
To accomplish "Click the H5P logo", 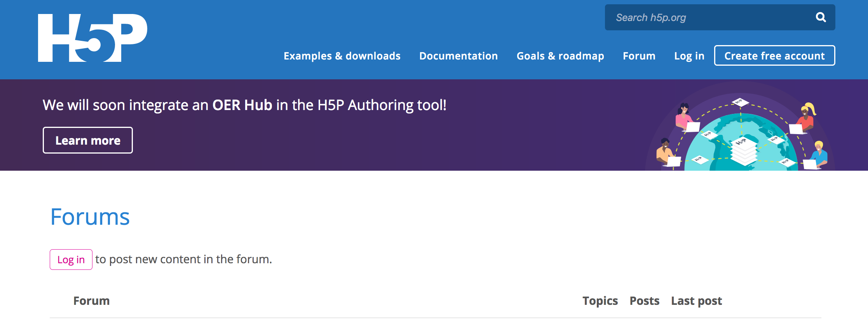I will click(x=92, y=38).
